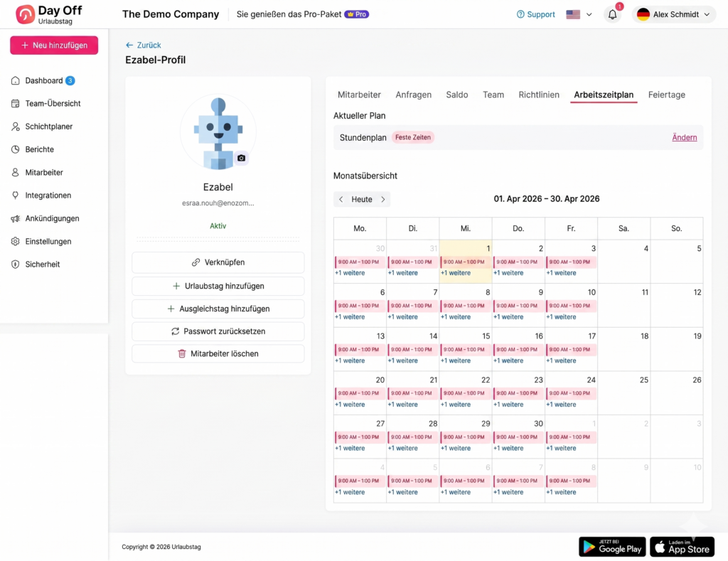The height and width of the screenshot is (561, 728).
Task: Click Passwort zurücksetzen in the profile panel
Action: click(218, 331)
